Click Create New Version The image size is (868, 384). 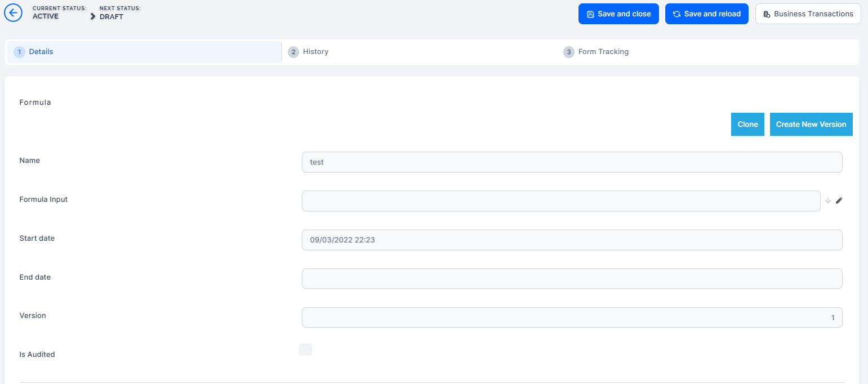tap(811, 125)
